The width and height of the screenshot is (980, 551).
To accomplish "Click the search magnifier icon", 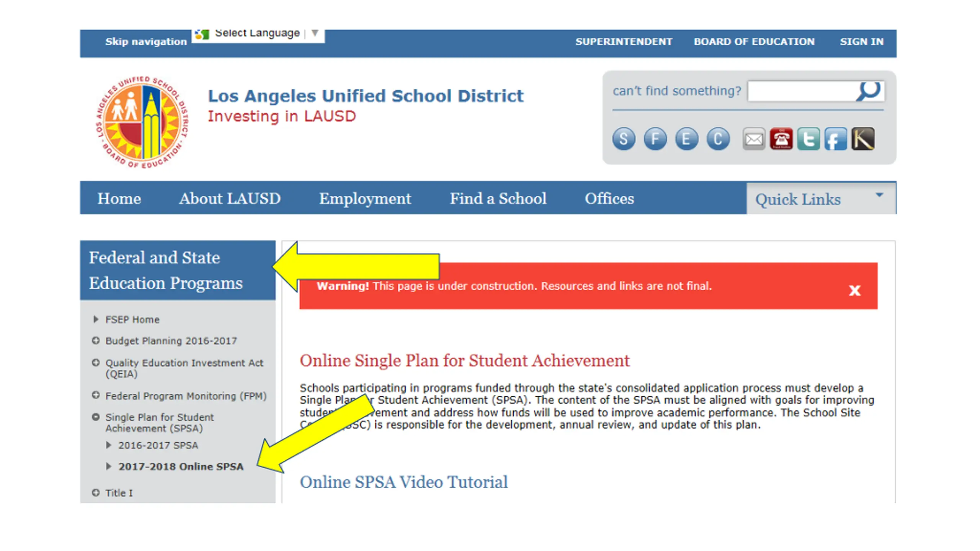I will point(868,91).
